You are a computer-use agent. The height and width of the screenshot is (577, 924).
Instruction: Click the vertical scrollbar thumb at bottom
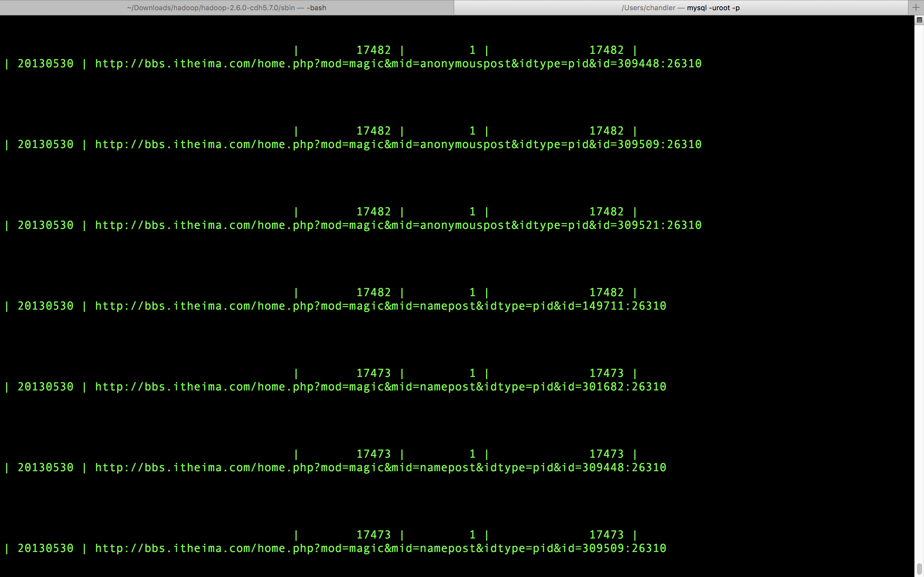pos(919,569)
